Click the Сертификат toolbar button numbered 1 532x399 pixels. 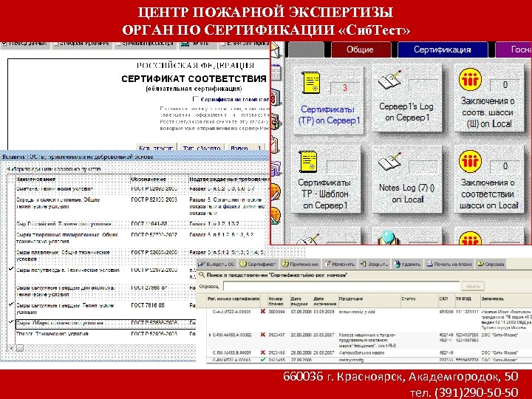[258, 264]
